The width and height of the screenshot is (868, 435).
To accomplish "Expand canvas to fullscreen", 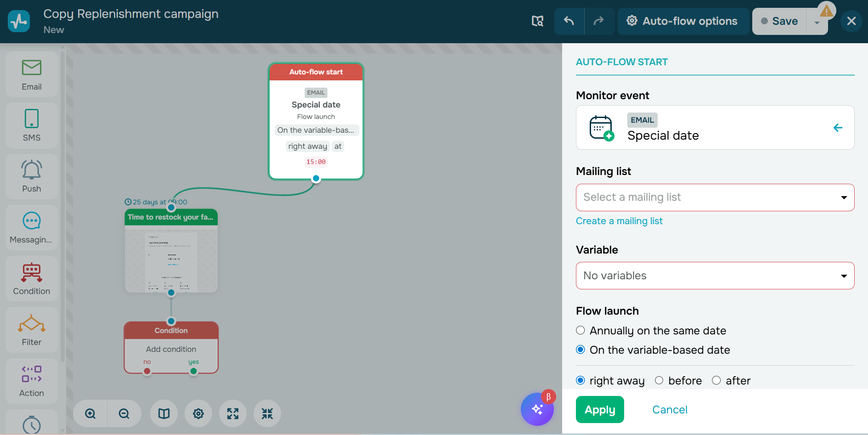I will pos(233,413).
